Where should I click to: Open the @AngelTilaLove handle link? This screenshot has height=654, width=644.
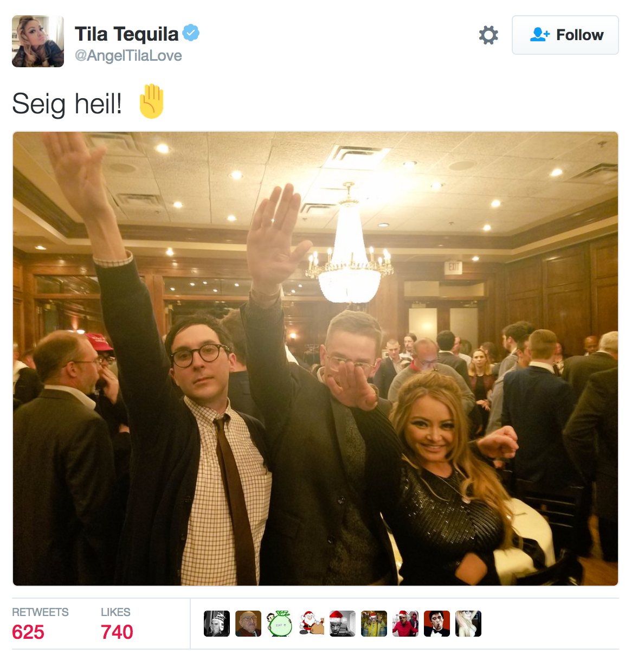pyautogui.click(x=128, y=56)
